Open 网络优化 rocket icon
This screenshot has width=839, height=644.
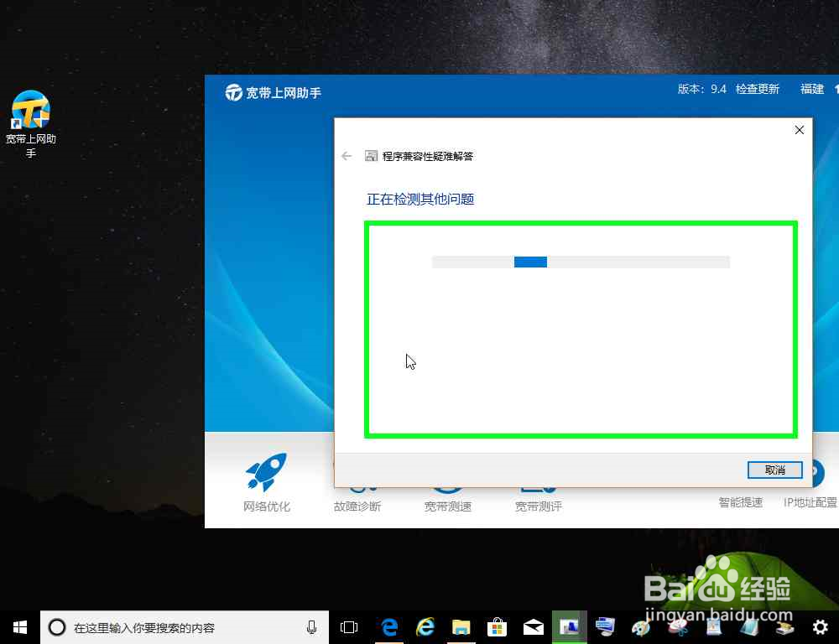tap(266, 472)
